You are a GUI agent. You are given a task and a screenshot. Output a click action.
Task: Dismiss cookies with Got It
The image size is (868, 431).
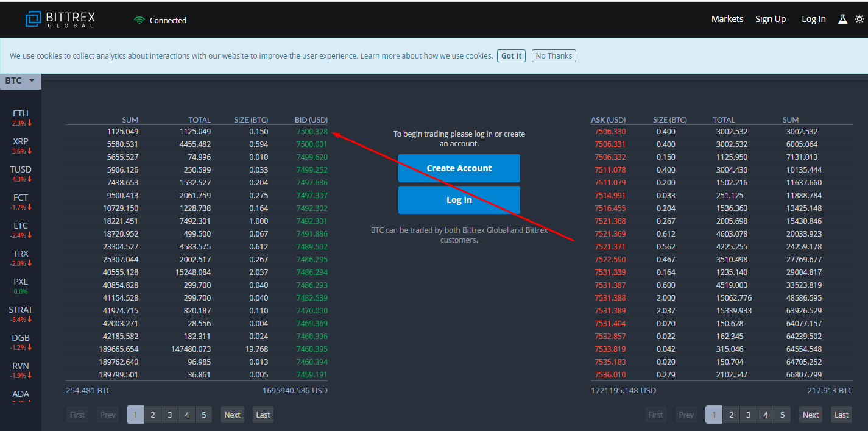pyautogui.click(x=512, y=55)
